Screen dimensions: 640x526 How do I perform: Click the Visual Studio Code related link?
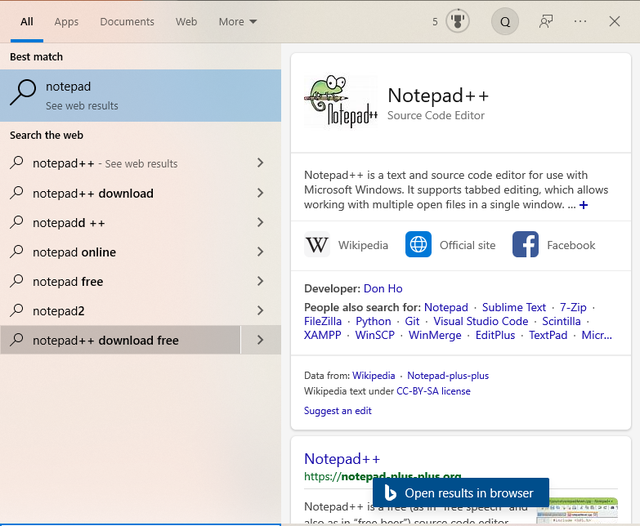[480, 321]
